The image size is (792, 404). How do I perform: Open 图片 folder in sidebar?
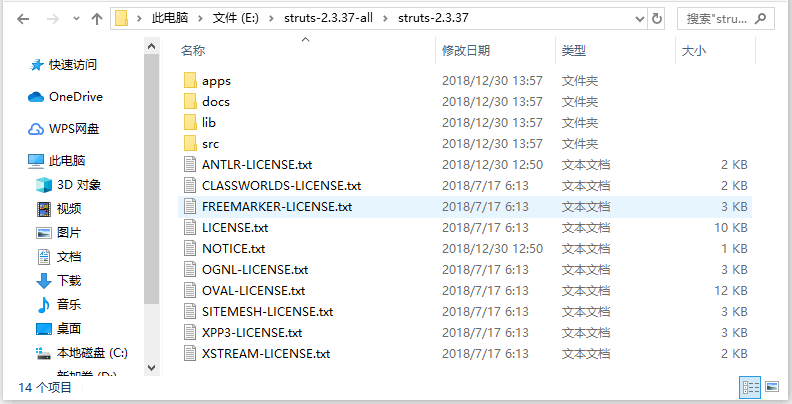pos(69,233)
